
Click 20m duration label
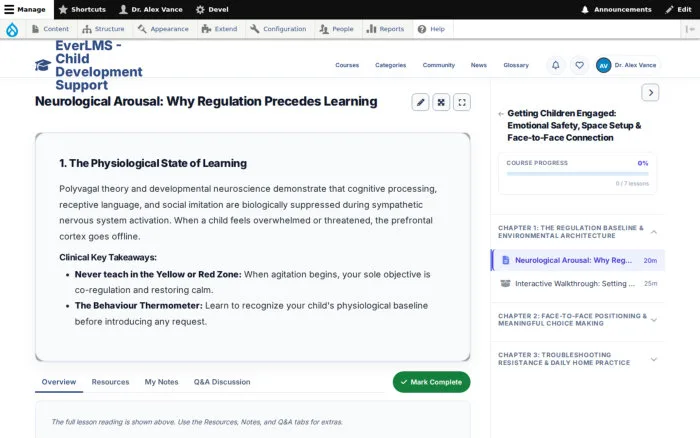pyautogui.click(x=650, y=260)
